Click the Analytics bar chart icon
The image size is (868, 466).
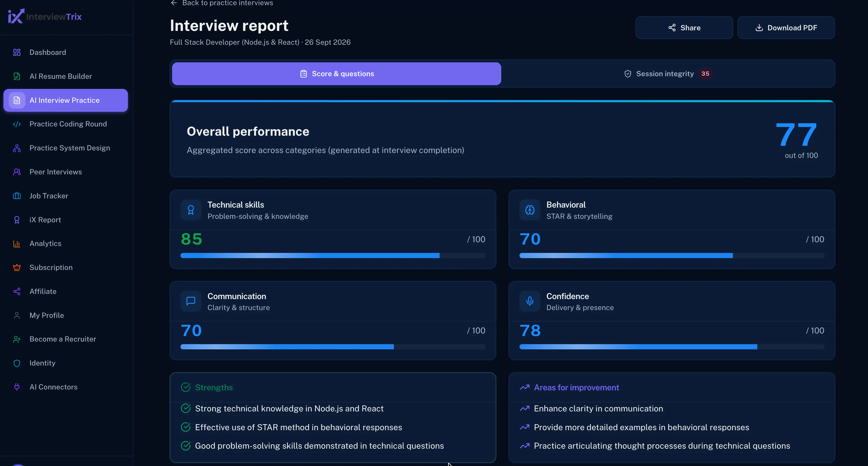[17, 244]
